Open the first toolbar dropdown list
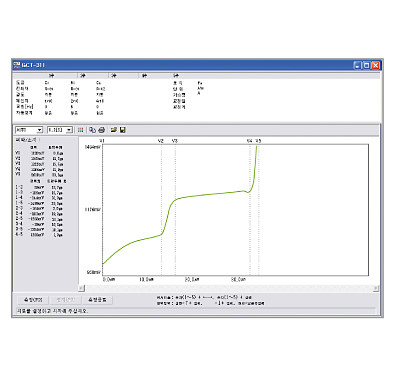Screen dimensions: 396x376 tap(29, 130)
